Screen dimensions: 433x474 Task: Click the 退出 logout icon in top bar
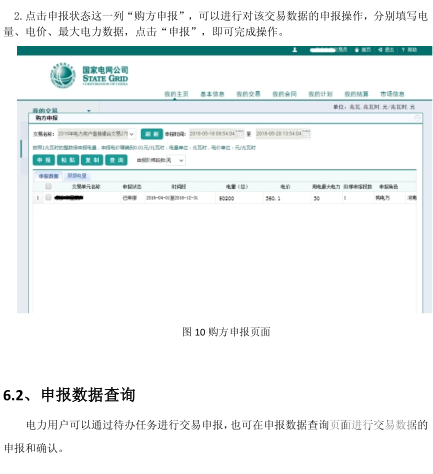[x=380, y=50]
